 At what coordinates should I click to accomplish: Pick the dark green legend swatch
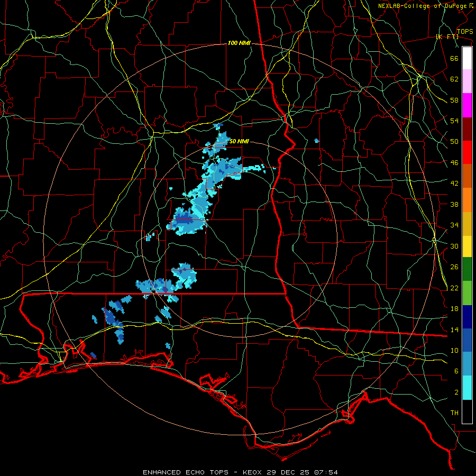pyautogui.click(x=467, y=269)
